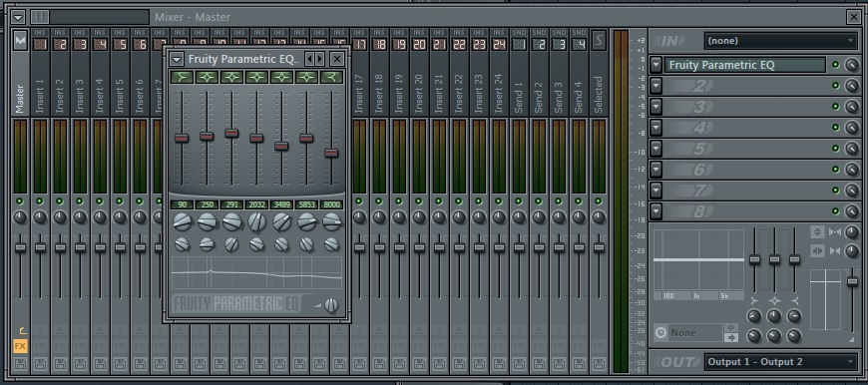The height and width of the screenshot is (385, 868).
Task: Toggle the orange FX button on Master track
Action: [x=21, y=347]
